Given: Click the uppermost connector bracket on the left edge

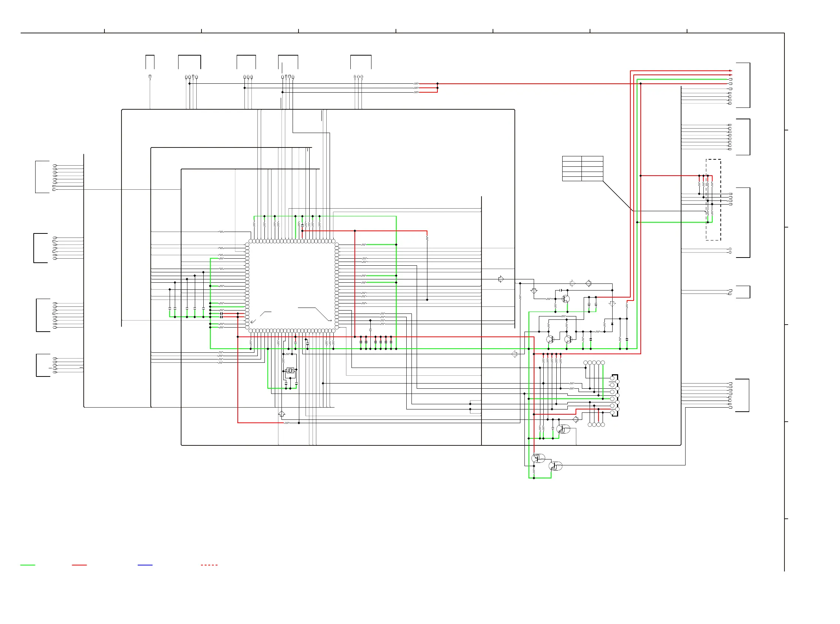Looking at the screenshot, I should click(x=42, y=177).
